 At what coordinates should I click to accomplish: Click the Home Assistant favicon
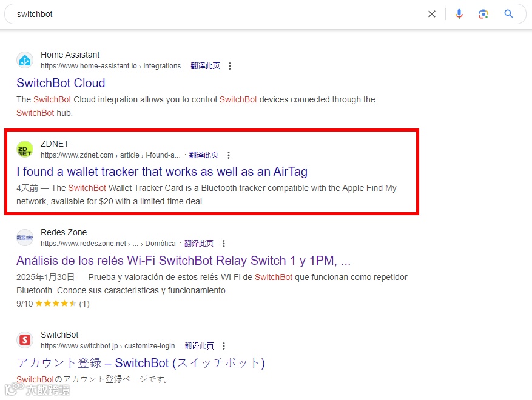point(25,60)
